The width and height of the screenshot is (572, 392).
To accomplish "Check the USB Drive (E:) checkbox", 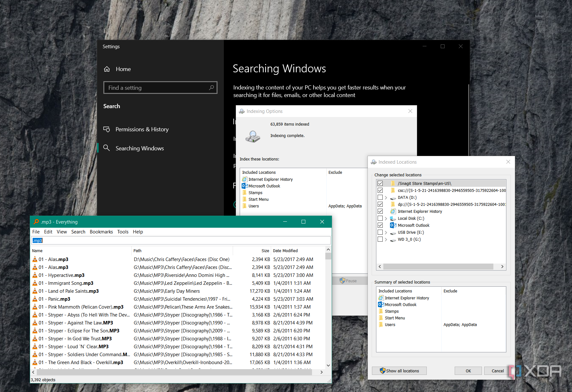I will [x=380, y=232].
